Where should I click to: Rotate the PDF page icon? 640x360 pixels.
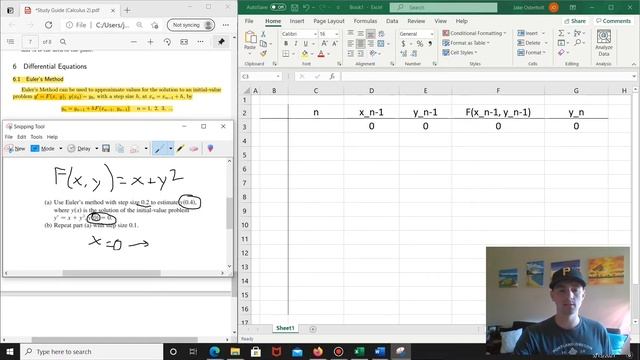[x=167, y=42]
